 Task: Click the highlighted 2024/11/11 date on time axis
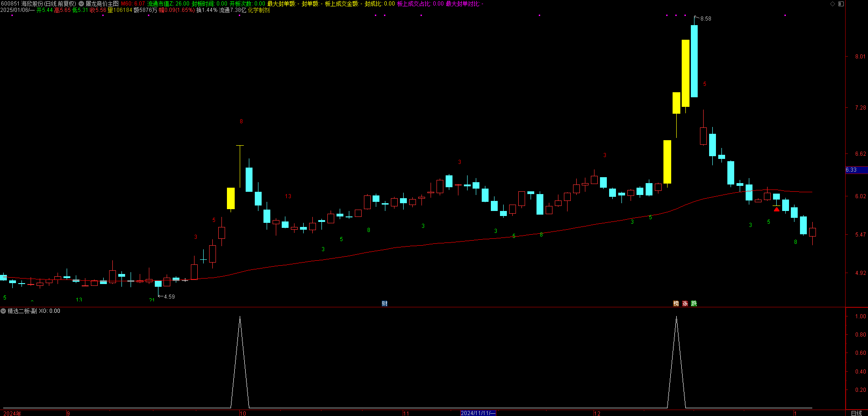tap(478, 413)
